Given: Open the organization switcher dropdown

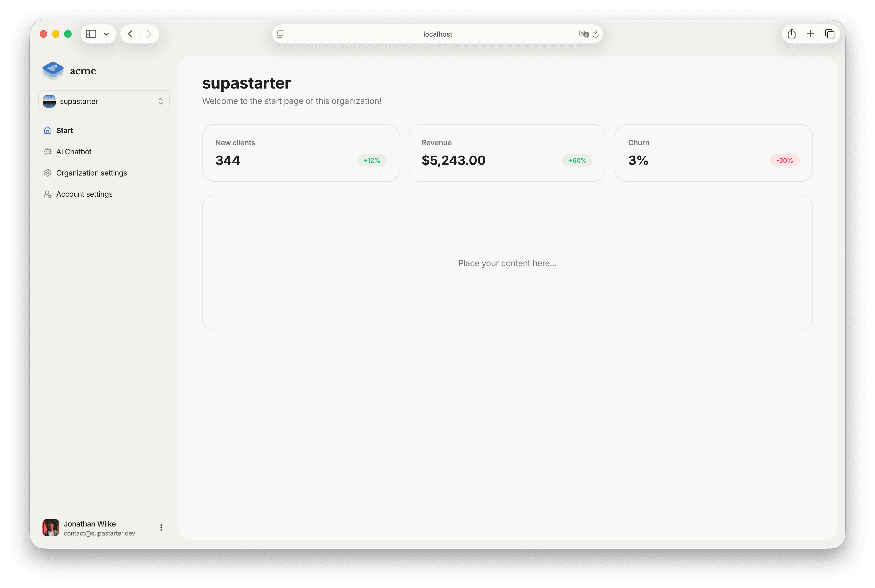Looking at the screenshot, I should pos(160,101).
